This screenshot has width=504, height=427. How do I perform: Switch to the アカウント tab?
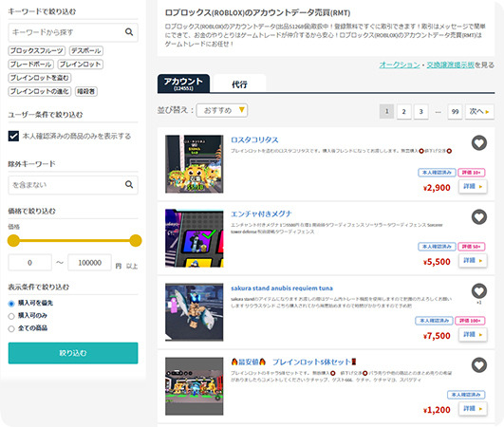pos(183,84)
